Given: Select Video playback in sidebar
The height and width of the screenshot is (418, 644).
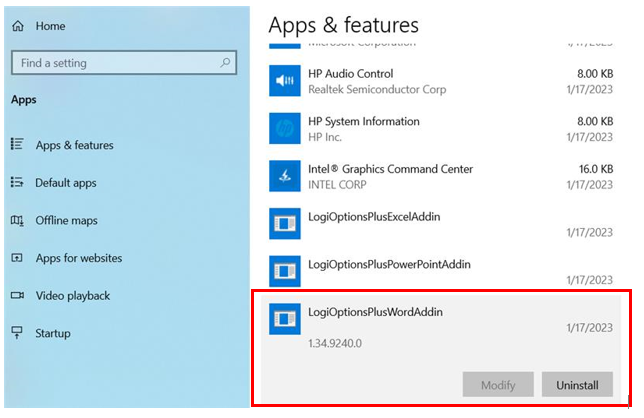Looking at the screenshot, I should pos(72,296).
